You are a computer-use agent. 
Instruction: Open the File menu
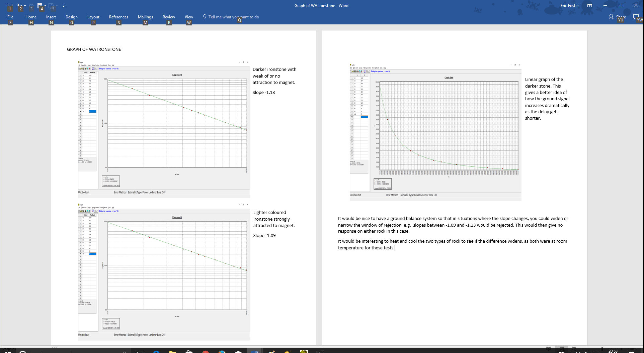click(10, 17)
